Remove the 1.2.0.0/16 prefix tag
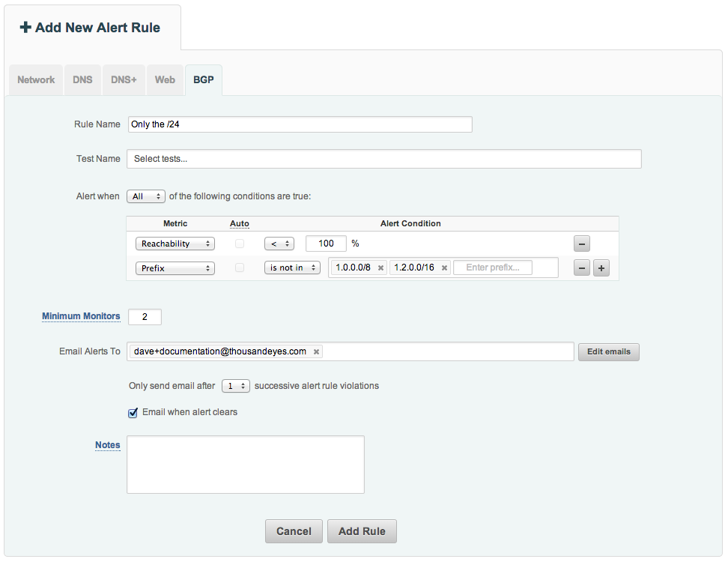 [x=444, y=268]
